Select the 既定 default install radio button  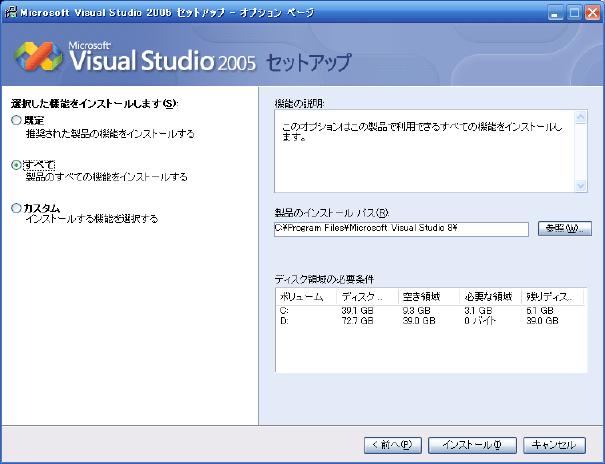[x=16, y=120]
